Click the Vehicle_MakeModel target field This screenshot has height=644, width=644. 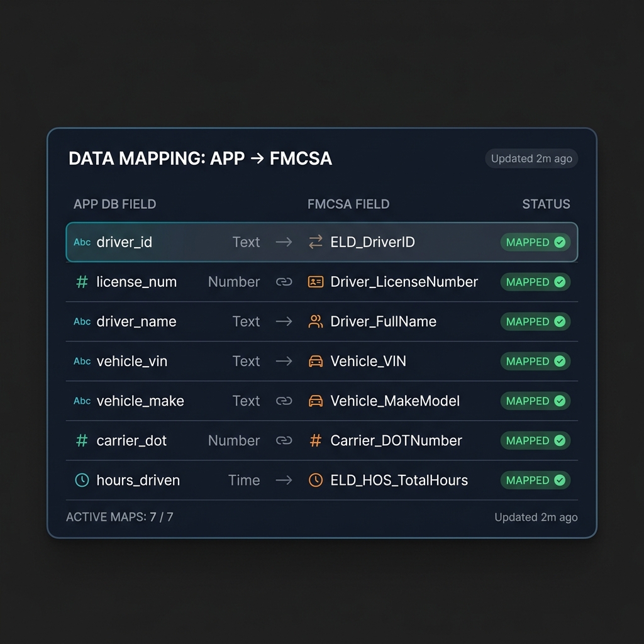(x=395, y=401)
